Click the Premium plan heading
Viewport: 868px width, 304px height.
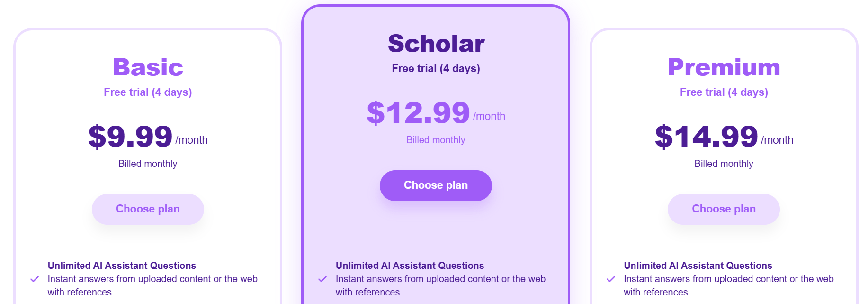724,67
